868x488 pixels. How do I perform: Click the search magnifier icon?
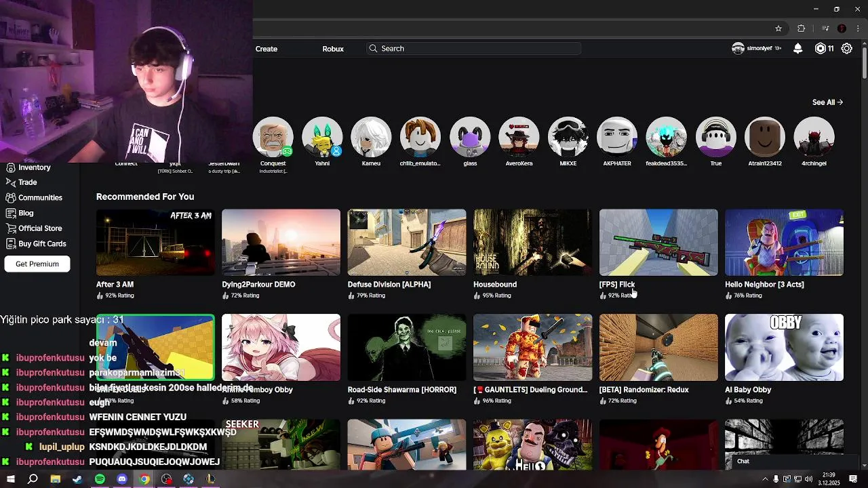[x=373, y=49]
